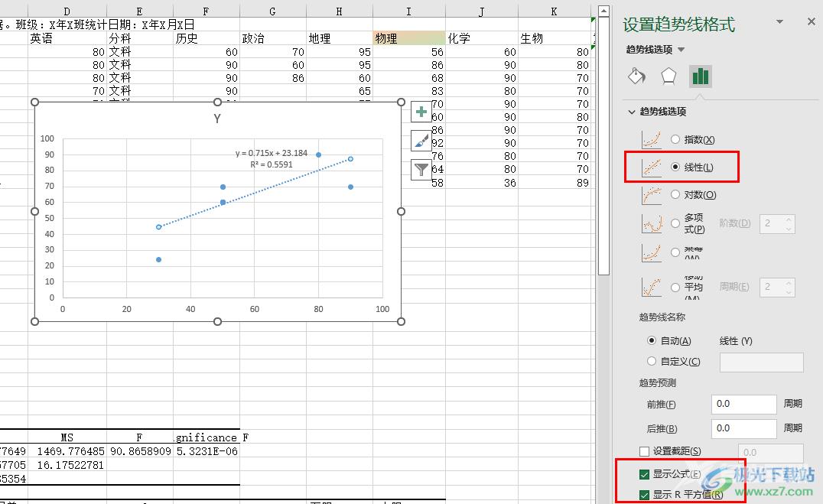Select column I header
The height and width of the screenshot is (504, 823).
tap(409, 11)
